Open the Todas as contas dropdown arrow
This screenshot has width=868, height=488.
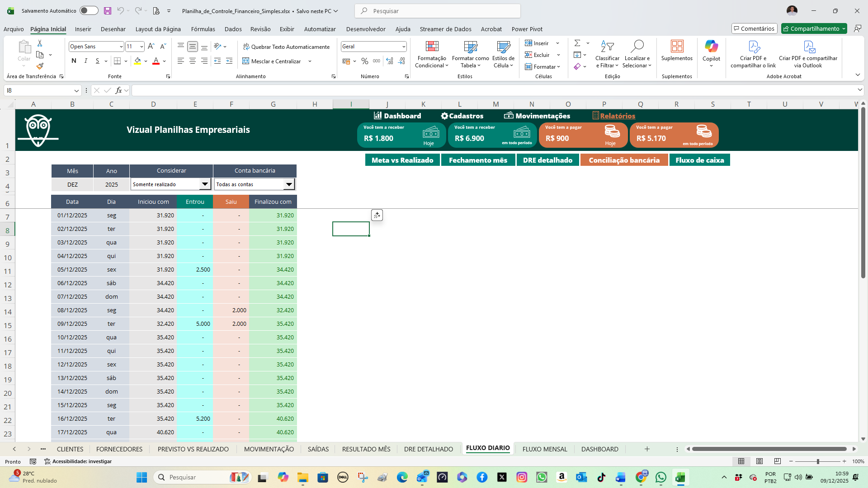[289, 184]
